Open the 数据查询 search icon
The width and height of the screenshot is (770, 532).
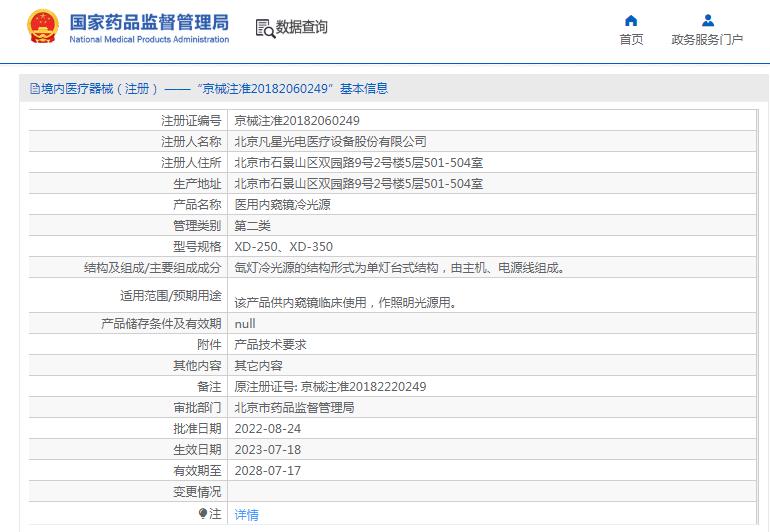[265, 28]
